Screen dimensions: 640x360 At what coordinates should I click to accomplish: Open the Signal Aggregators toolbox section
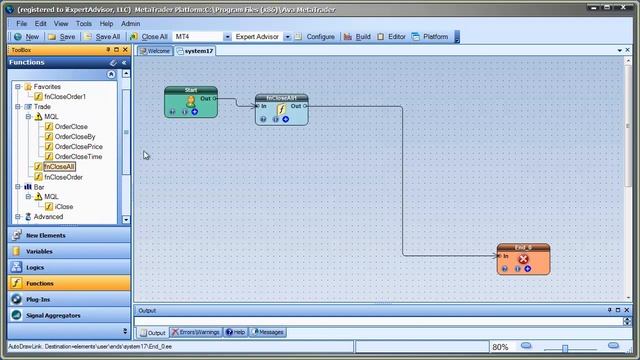pyautogui.click(x=69, y=315)
